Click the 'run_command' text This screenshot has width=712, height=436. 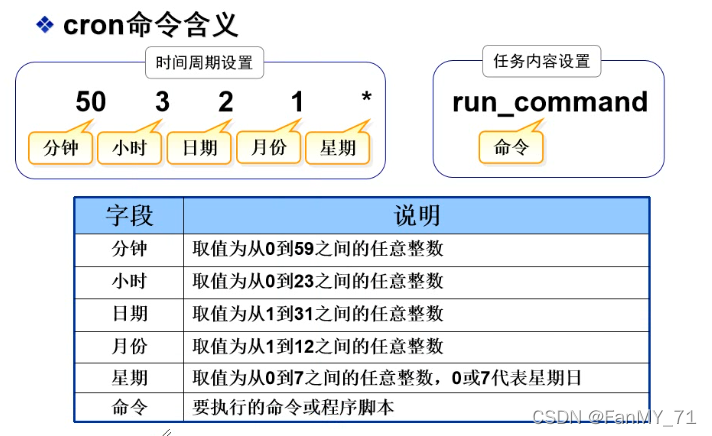coord(550,102)
